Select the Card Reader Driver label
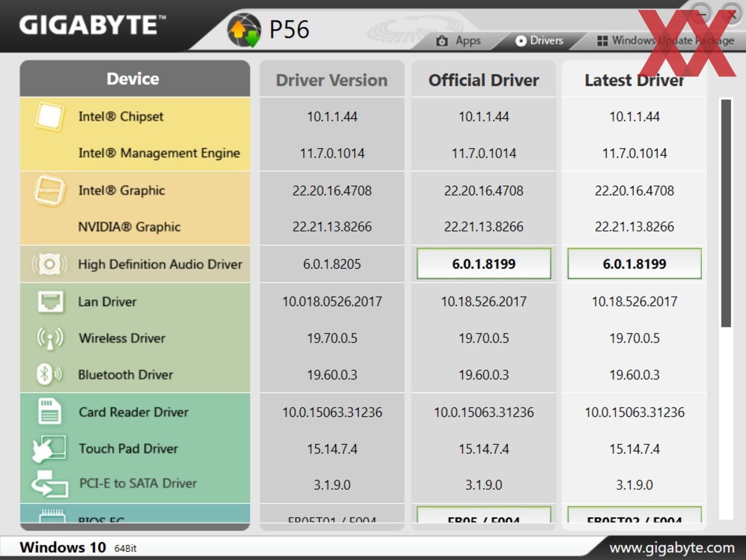Viewport: 746px width, 560px height. pos(133,412)
